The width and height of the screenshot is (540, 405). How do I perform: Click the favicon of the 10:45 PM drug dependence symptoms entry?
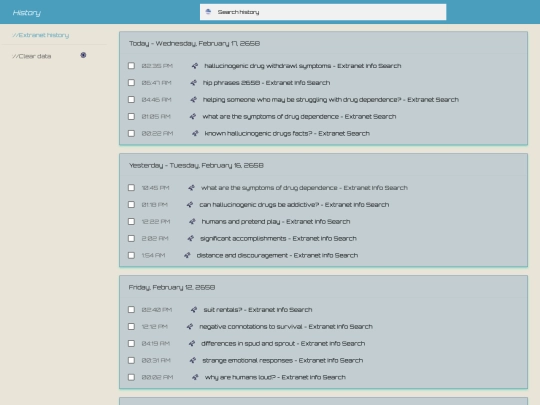pos(191,188)
